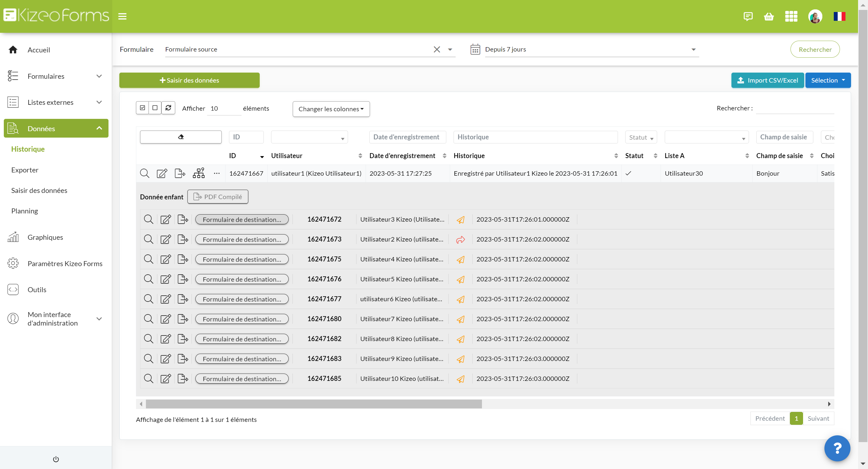Click the Rechercher button
Image resolution: width=868 pixels, height=469 pixels.
click(814, 49)
